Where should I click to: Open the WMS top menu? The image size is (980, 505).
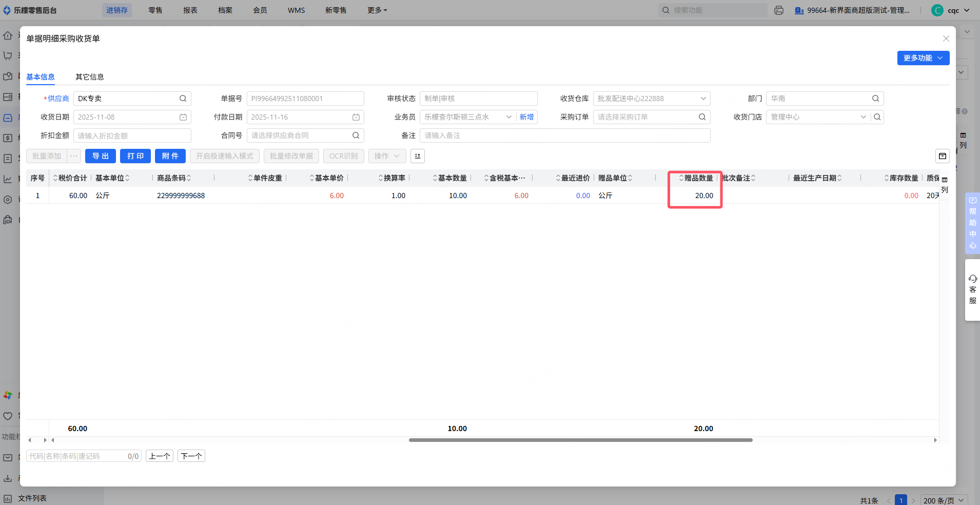(297, 10)
